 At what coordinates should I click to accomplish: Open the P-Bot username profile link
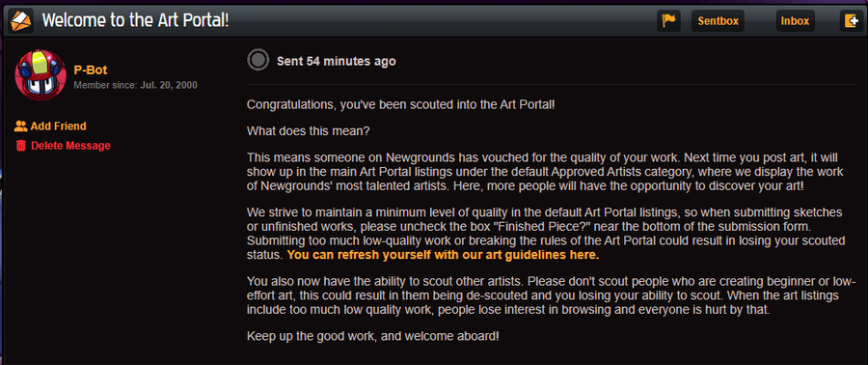point(91,70)
